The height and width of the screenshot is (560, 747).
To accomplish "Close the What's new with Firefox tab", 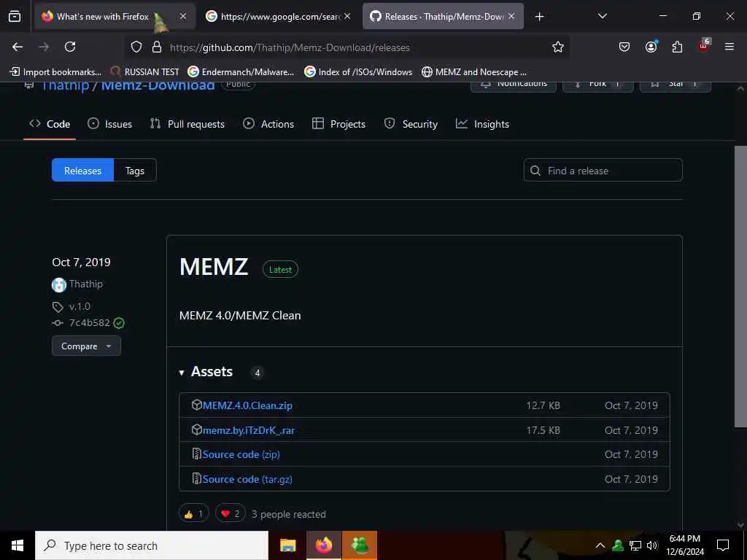I will (183, 16).
